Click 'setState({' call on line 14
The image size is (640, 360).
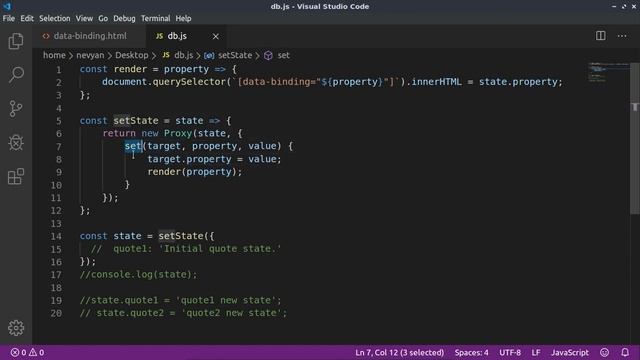(186, 236)
